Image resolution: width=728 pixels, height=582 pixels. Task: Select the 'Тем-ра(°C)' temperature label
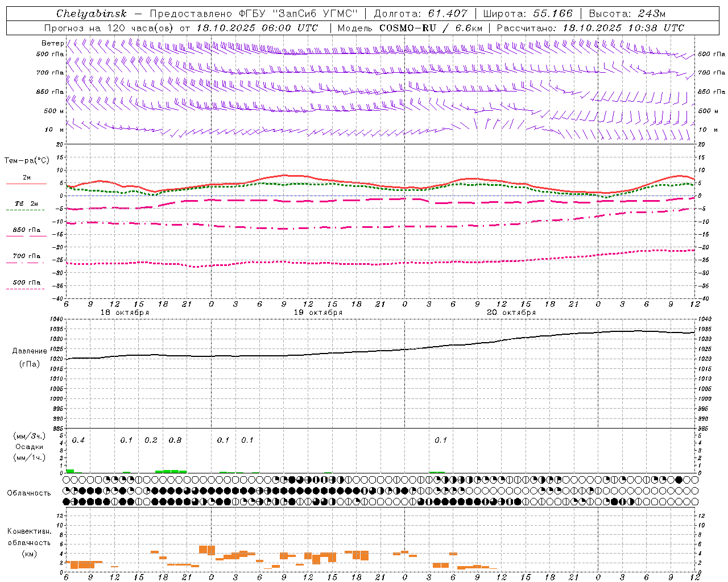[27, 161]
